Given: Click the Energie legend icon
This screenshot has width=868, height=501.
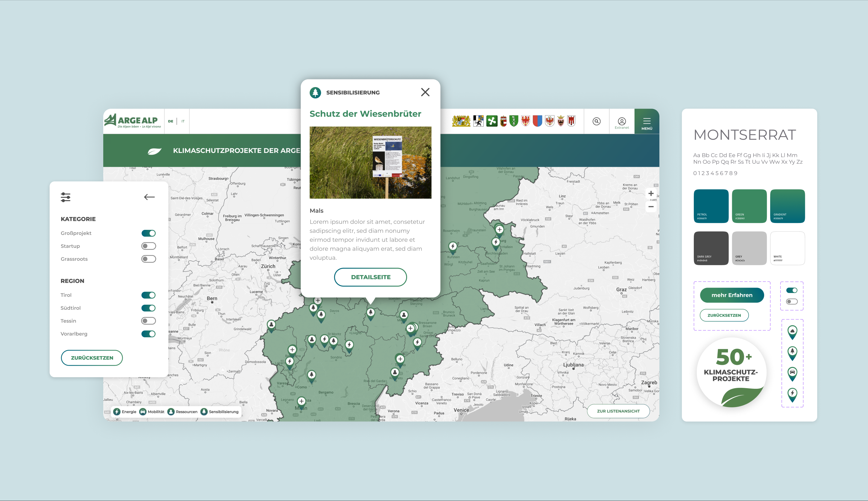Looking at the screenshot, I should [x=117, y=412].
